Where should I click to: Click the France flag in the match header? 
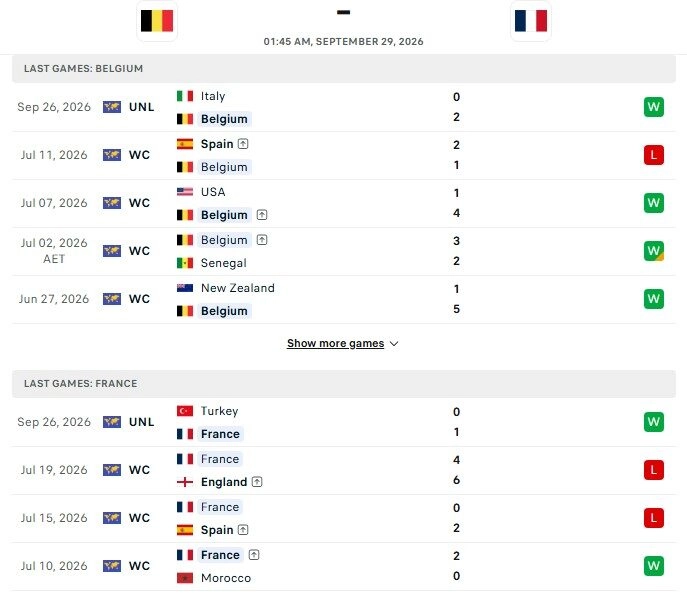pyautogui.click(x=531, y=21)
